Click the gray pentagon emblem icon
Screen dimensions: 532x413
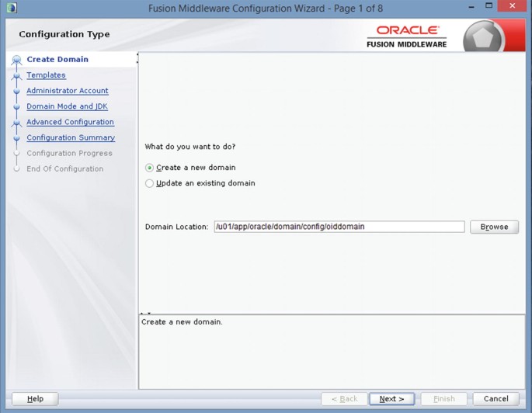[x=482, y=37]
